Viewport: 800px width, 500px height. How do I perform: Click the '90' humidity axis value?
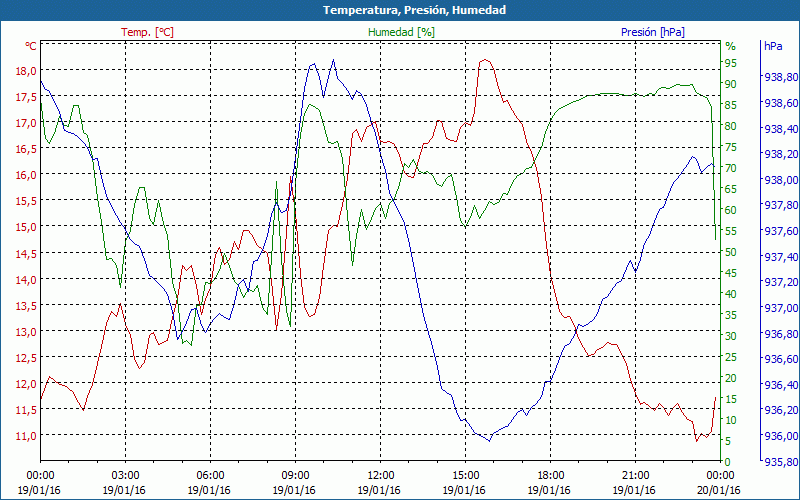coord(731,84)
